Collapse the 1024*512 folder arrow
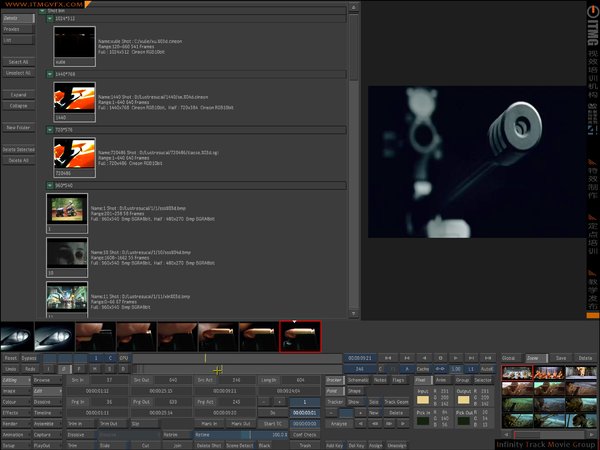Image resolution: width=600 pixels, height=450 pixels. pos(50,18)
